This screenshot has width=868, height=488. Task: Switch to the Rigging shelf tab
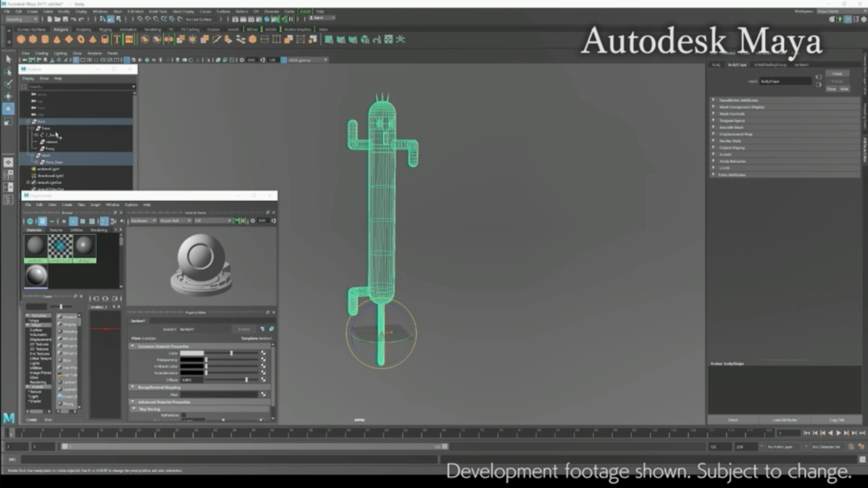pos(105,30)
